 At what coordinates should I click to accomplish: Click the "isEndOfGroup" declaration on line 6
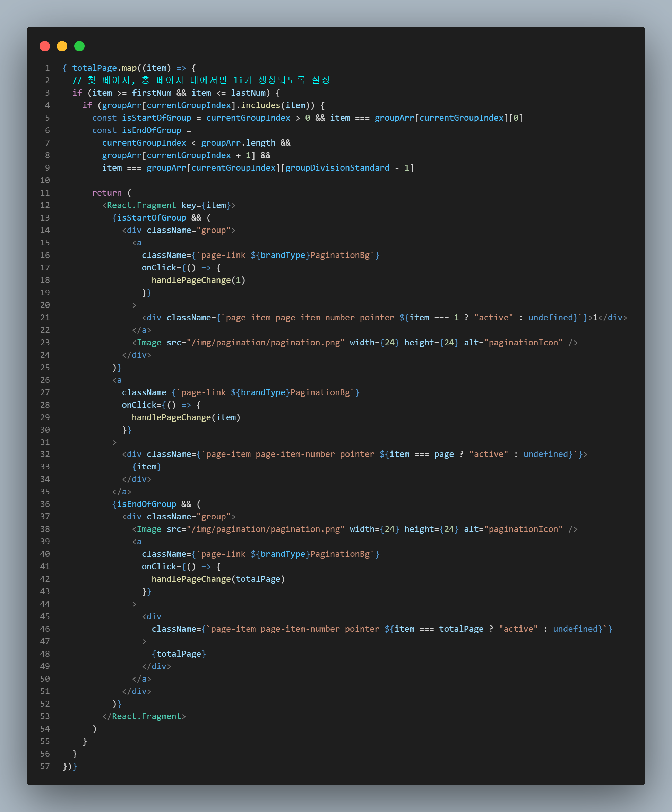click(x=152, y=130)
